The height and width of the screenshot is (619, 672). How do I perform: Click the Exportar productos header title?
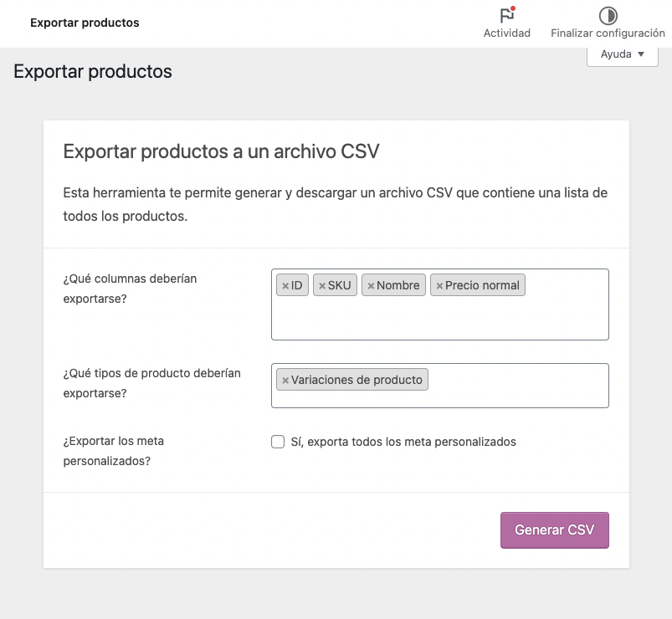click(x=85, y=23)
